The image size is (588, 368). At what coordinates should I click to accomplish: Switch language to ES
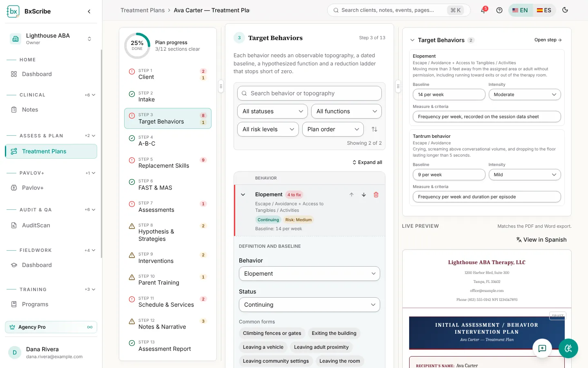[544, 10]
